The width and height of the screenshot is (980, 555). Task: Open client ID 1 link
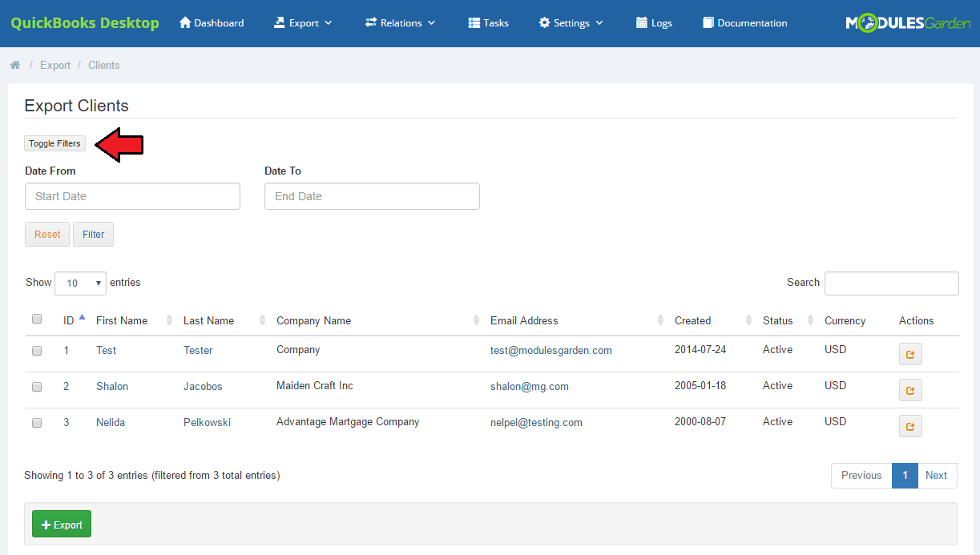pos(67,350)
